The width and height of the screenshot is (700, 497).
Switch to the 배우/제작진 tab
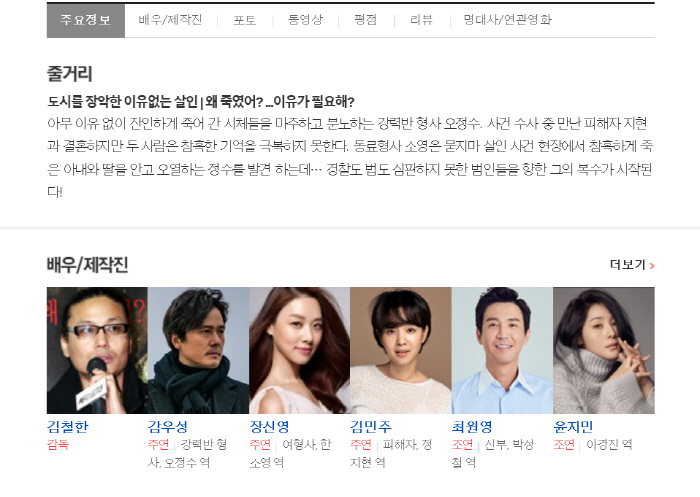(x=170, y=20)
